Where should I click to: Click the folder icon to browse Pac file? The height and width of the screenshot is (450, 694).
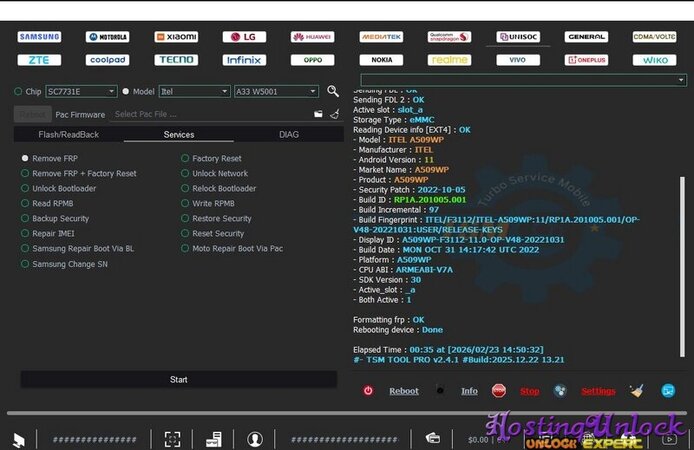(318, 114)
